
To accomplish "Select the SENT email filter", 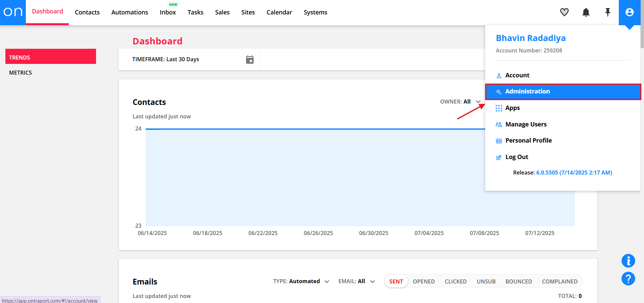I will click(396, 281).
